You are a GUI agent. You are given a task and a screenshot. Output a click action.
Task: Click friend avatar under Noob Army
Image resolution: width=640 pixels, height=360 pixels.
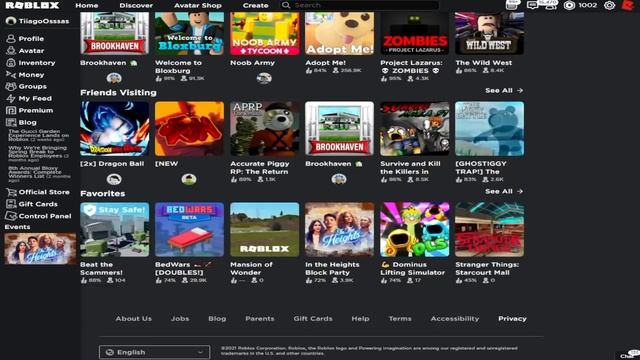tap(264, 78)
